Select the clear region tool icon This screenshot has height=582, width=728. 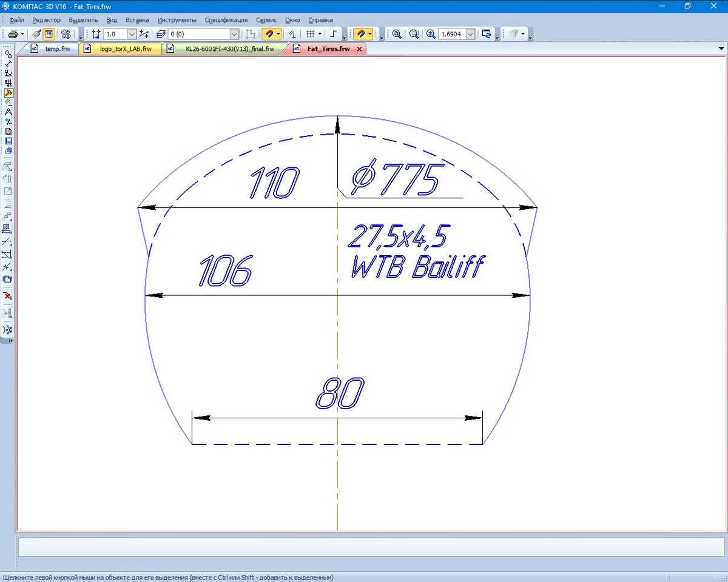8,279
